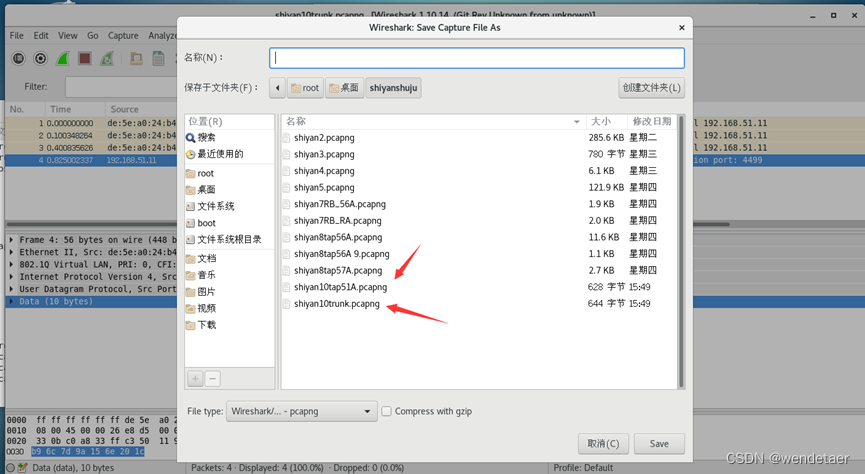Open capture options gear icon
This screenshot has width=865, height=474.
(x=40, y=58)
